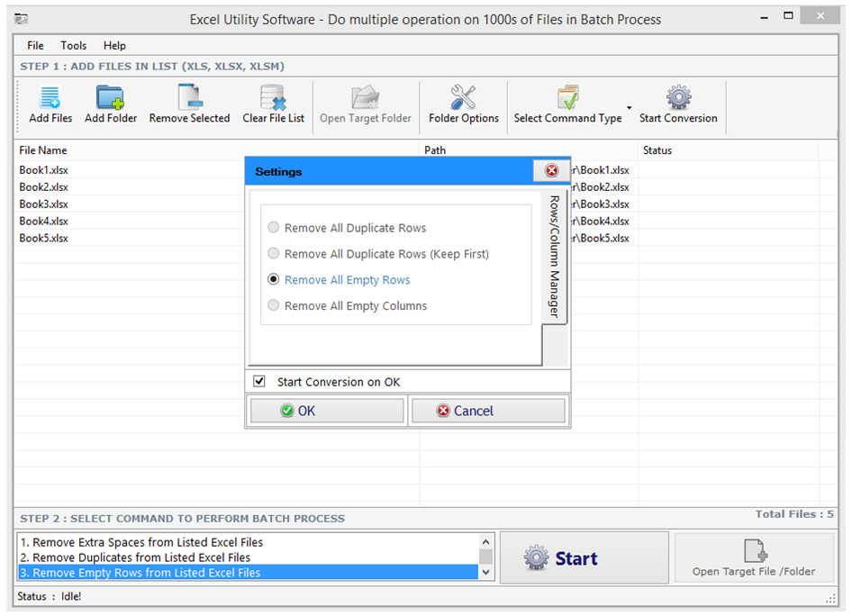Click the OK button in Settings
Viewport: 852px width, 616px height.
click(327, 411)
